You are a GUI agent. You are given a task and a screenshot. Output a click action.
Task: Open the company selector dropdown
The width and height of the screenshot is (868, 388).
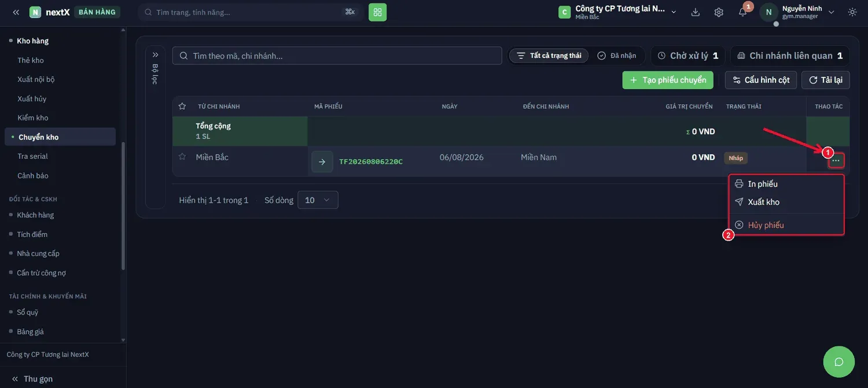(618, 12)
